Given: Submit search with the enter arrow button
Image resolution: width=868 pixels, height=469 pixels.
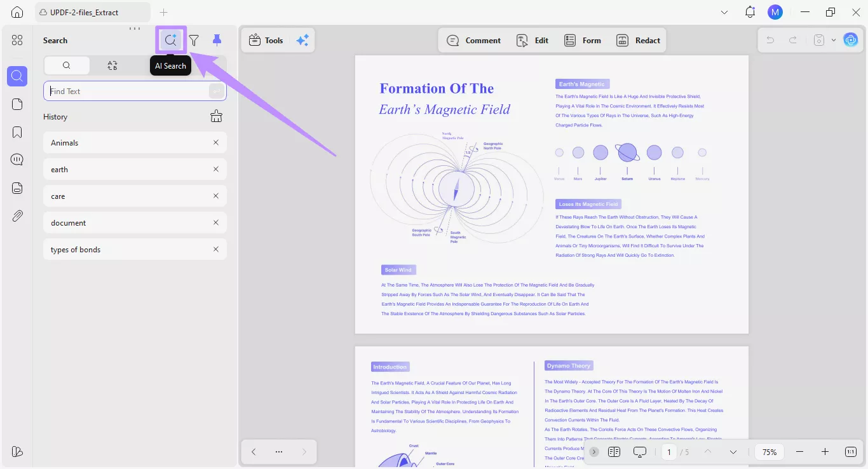Looking at the screenshot, I should [217, 91].
